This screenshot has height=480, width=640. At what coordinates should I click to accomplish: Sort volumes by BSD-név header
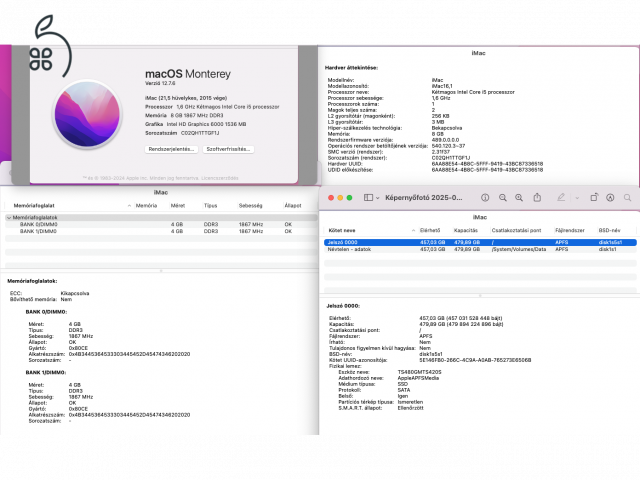coord(609,231)
